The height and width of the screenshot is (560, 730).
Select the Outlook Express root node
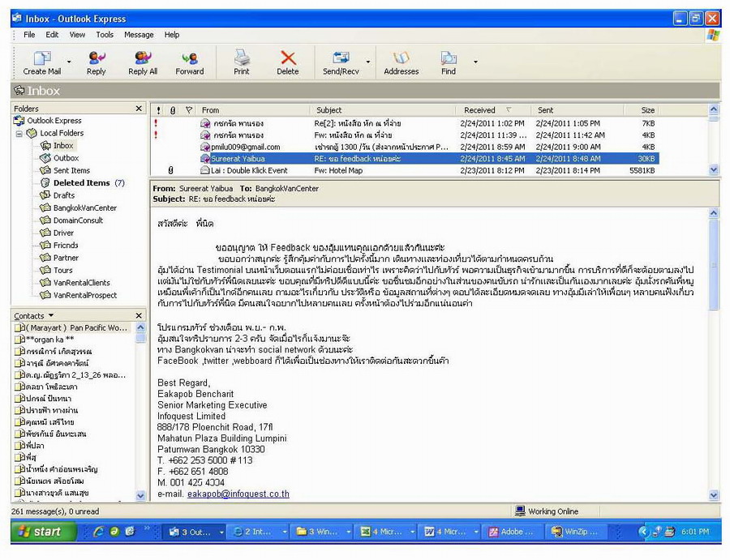tap(54, 121)
